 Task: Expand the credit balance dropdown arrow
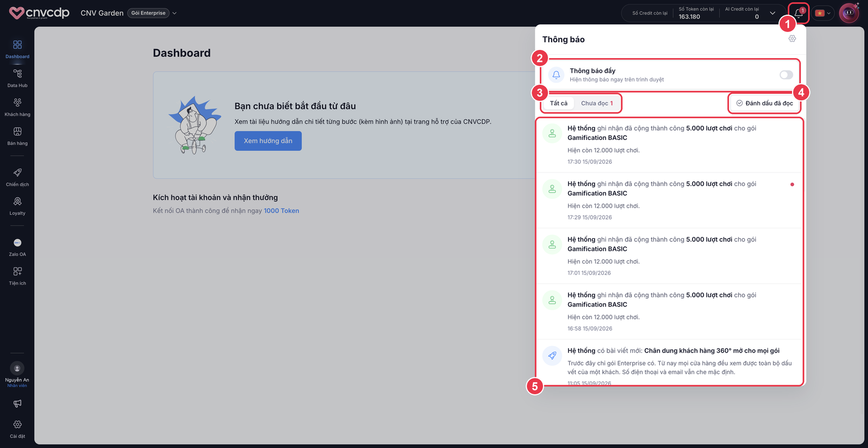[773, 13]
